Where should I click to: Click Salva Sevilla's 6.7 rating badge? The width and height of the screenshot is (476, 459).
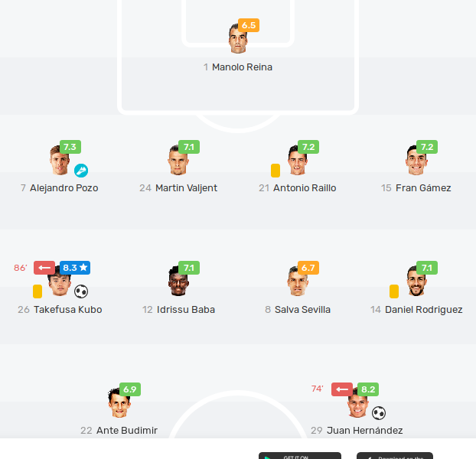click(x=308, y=268)
